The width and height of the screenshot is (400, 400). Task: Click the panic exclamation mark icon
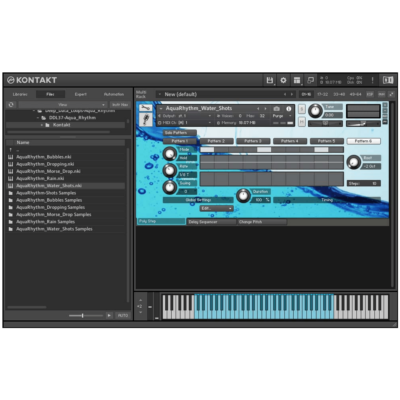tap(372, 80)
